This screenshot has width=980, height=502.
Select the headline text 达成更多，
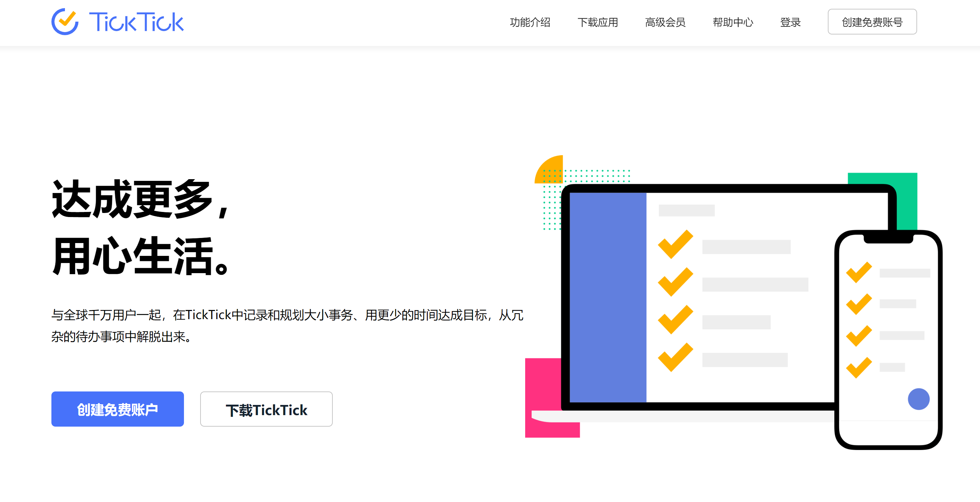tap(141, 199)
